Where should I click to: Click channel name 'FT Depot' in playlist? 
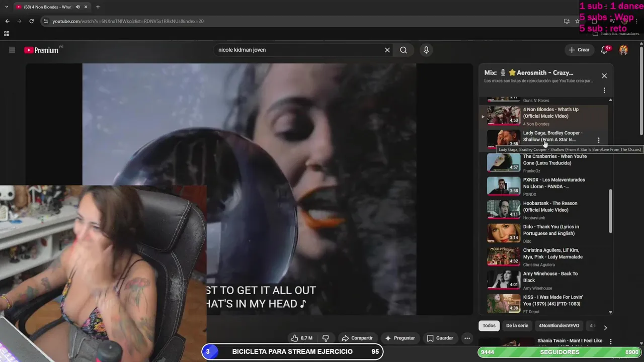click(x=532, y=312)
